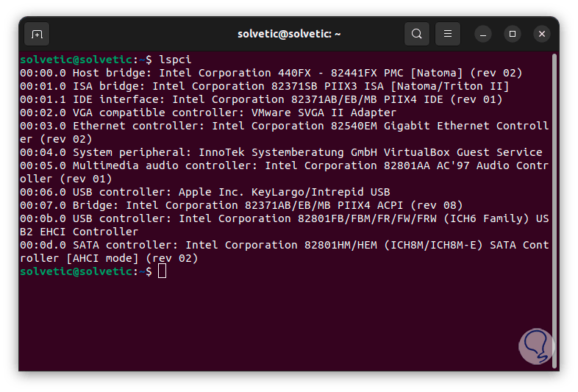Image resolution: width=578 pixels, height=392 pixels.
Task: Select the 00:0b.0 USB controller line
Action: [284, 218]
